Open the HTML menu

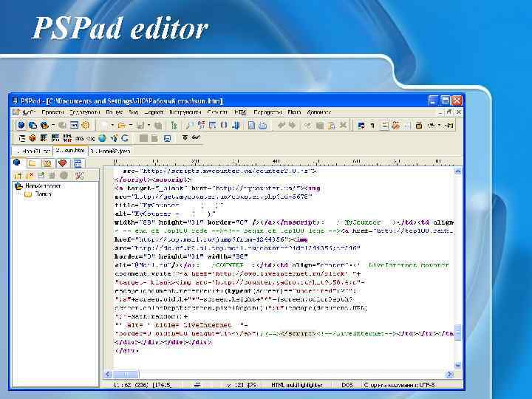coord(240,112)
